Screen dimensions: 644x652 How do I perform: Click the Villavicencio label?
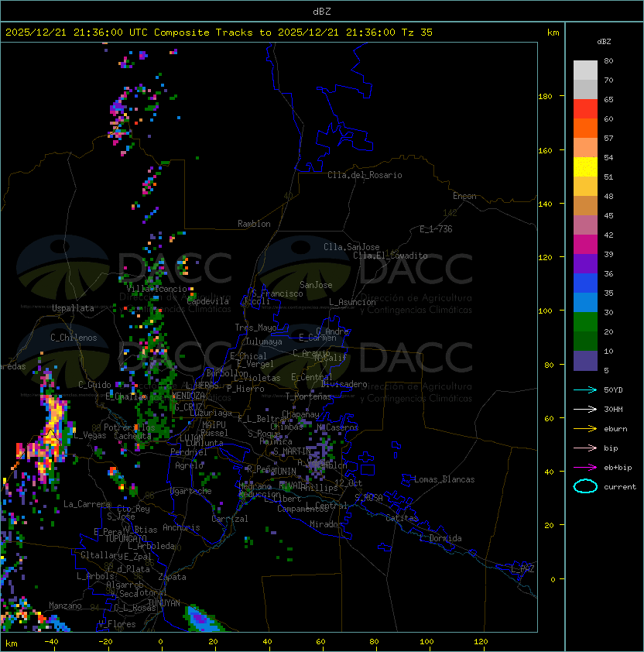[156, 289]
